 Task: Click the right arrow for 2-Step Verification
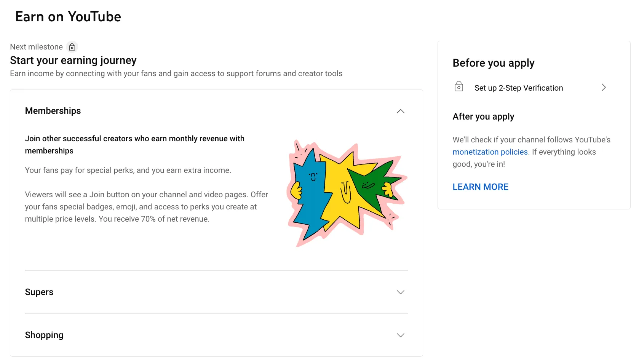click(x=604, y=88)
